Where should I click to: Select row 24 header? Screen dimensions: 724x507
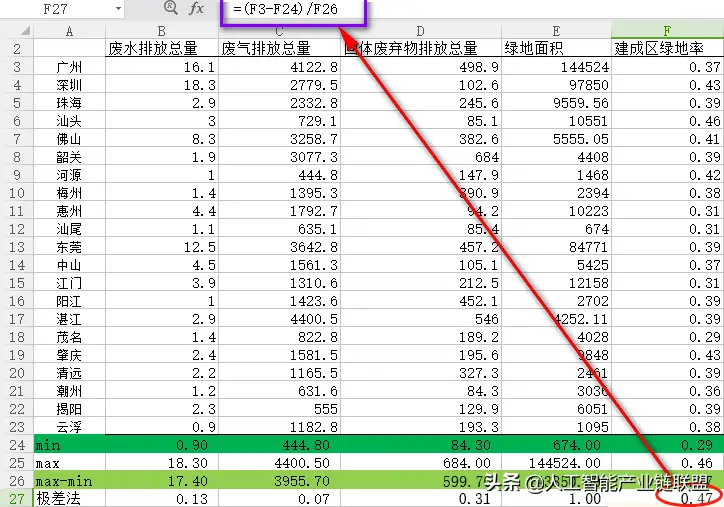click(16, 444)
